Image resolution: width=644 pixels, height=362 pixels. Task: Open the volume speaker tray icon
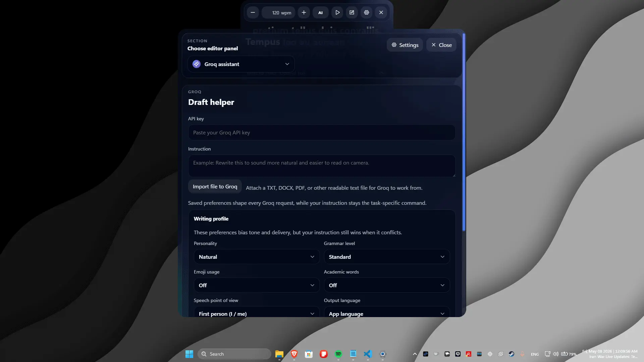pos(556,354)
